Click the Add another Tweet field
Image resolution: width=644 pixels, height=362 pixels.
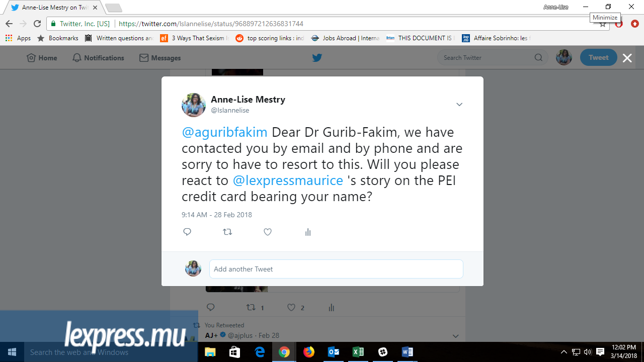click(x=336, y=269)
